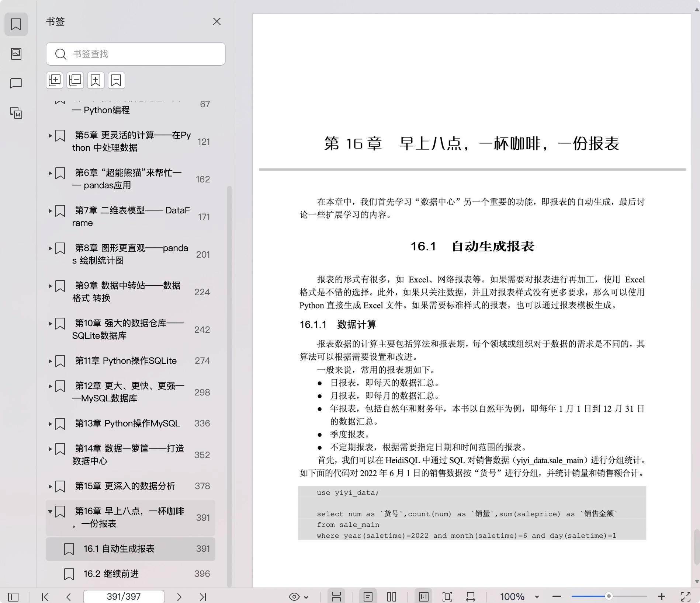Open the thumbnails panel icon

tap(16, 54)
